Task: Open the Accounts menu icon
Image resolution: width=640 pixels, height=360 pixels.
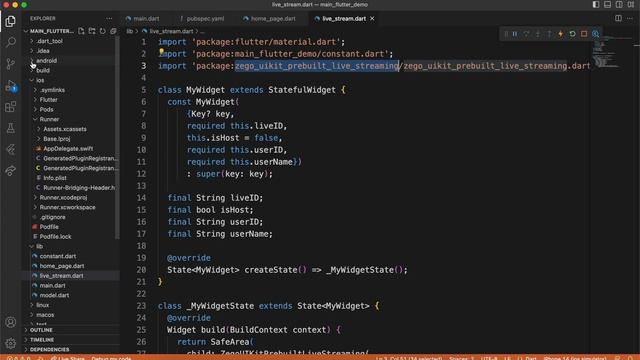Action: [11, 322]
